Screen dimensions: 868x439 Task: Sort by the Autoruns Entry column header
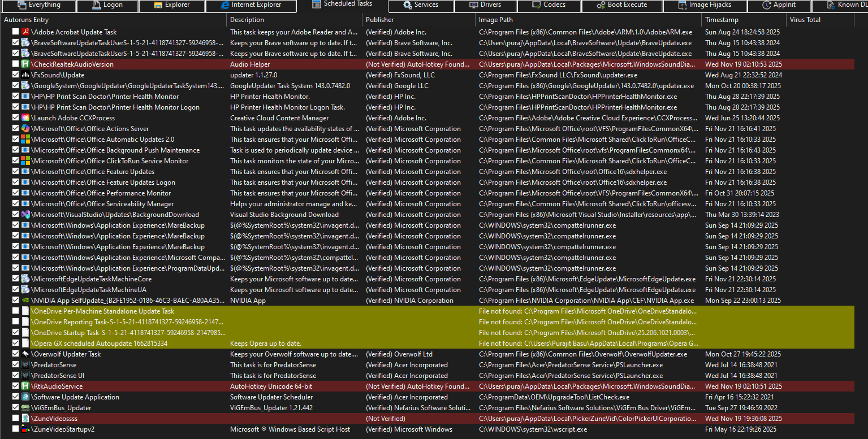pos(113,20)
